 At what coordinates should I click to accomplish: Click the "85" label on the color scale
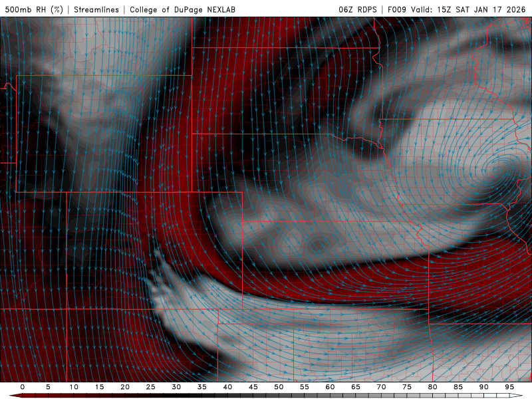(x=458, y=387)
